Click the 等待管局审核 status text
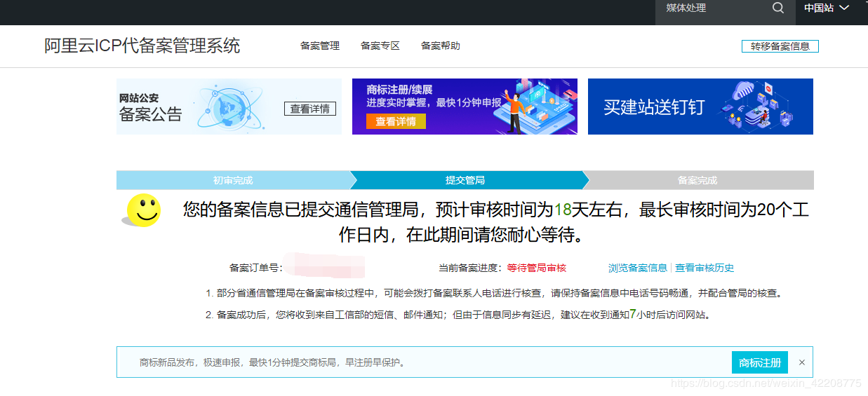The width and height of the screenshot is (868, 396). pyautogui.click(x=537, y=268)
